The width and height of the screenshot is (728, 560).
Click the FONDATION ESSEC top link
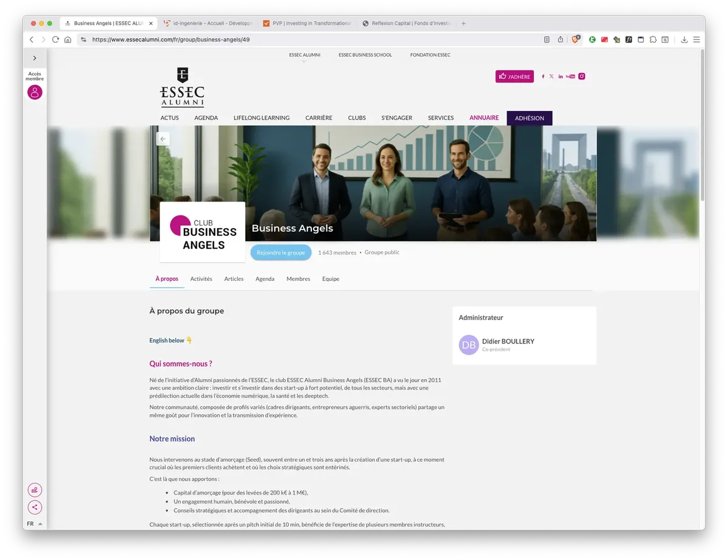430,55
